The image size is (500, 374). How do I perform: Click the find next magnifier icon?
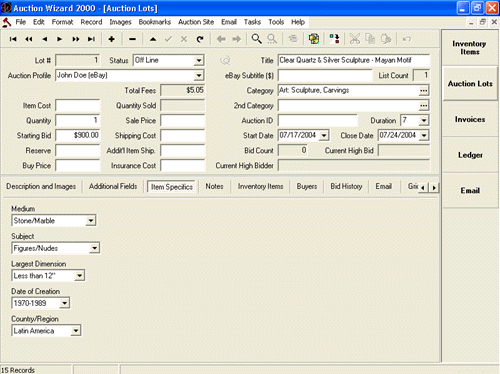272,39
